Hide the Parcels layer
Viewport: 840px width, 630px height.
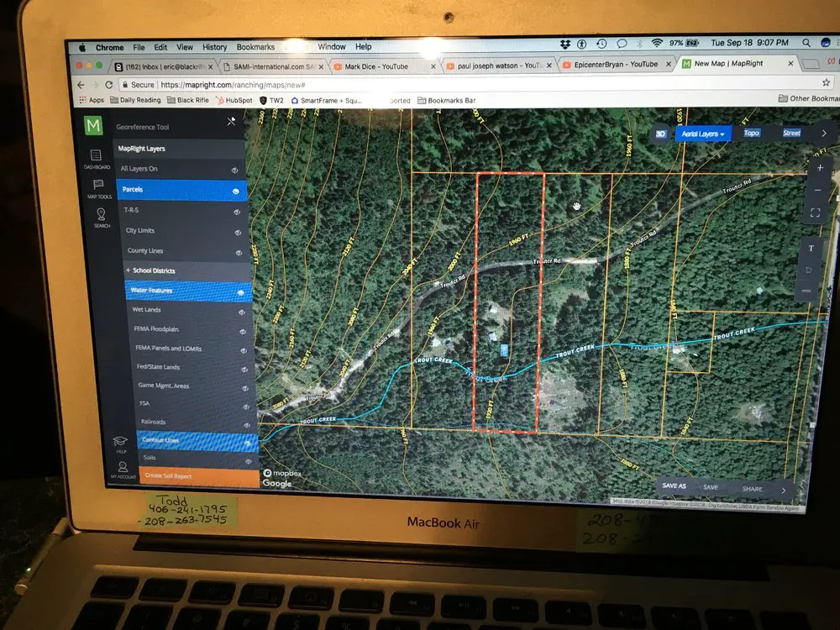(236, 192)
